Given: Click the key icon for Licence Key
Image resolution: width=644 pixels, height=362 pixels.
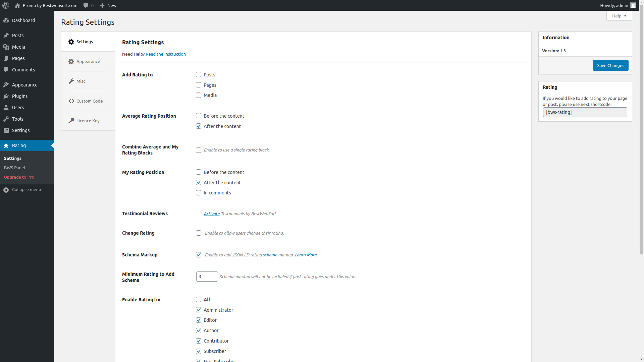Looking at the screenshot, I should (x=71, y=121).
